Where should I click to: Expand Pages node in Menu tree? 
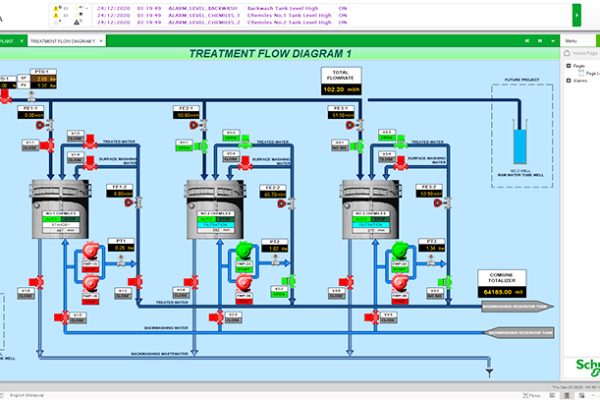point(568,65)
